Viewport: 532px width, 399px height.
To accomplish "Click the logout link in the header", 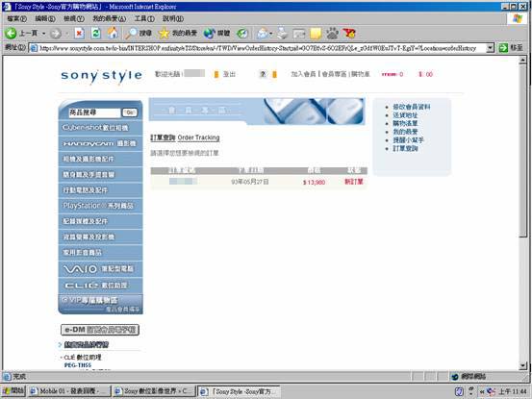I will (229, 74).
